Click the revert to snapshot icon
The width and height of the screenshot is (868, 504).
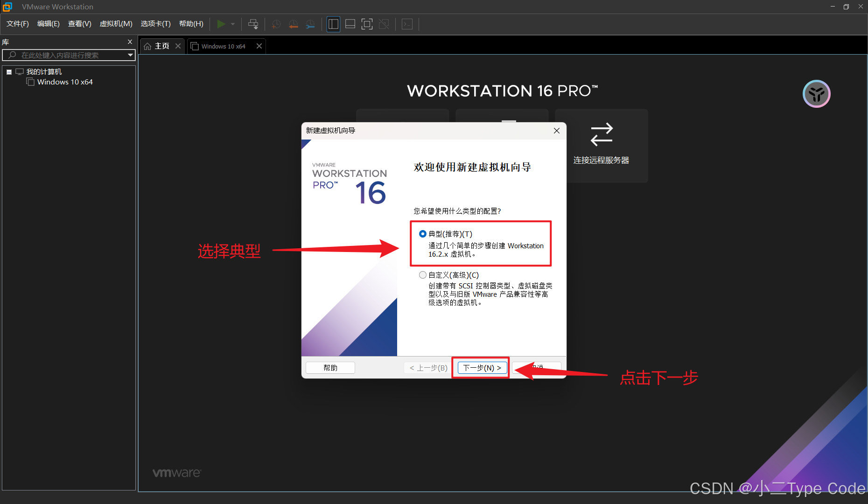click(x=293, y=24)
